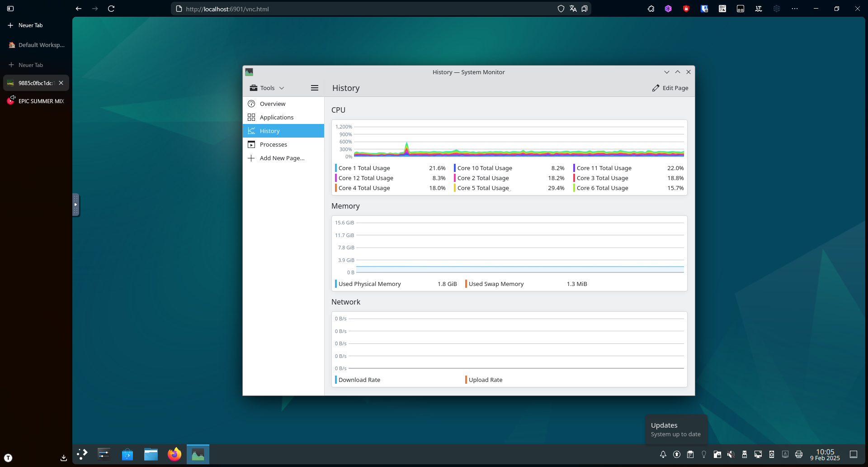Open removable devices USB tray icon
This screenshot has height=467, width=868.
tap(745, 454)
